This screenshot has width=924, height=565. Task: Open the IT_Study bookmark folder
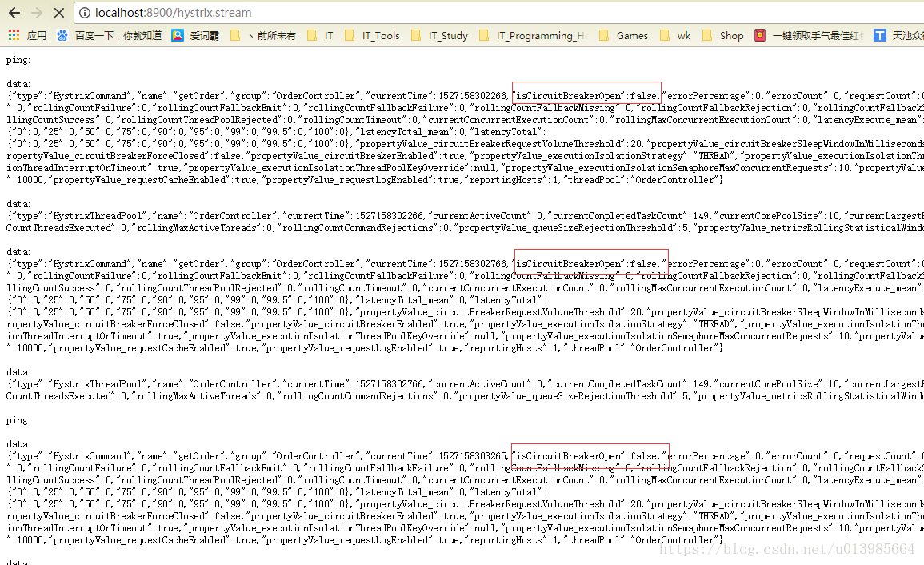coord(440,35)
